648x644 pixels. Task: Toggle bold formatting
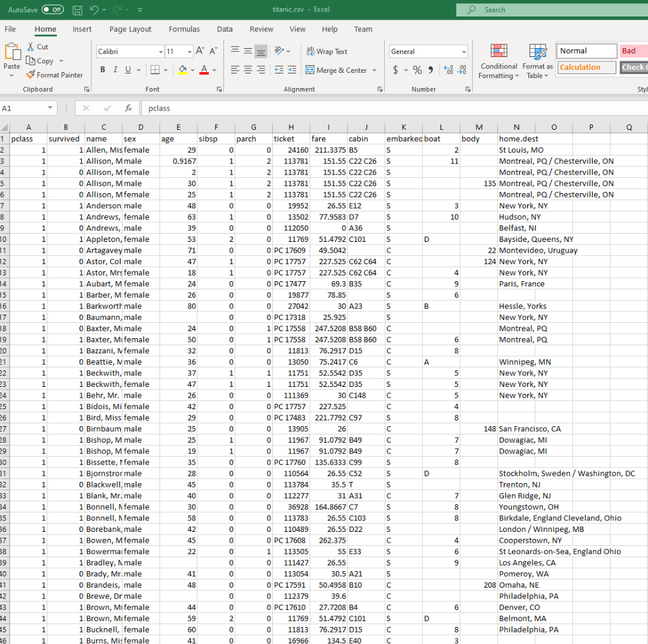click(103, 70)
